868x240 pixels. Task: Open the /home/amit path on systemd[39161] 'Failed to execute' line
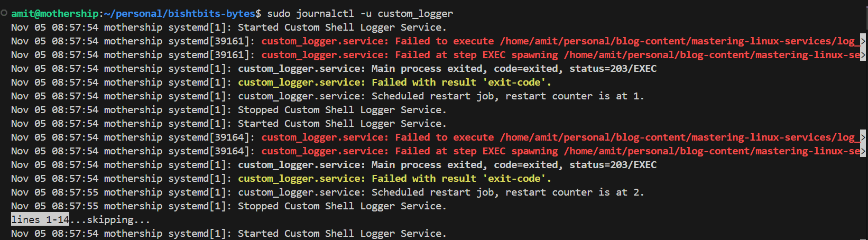(680, 41)
